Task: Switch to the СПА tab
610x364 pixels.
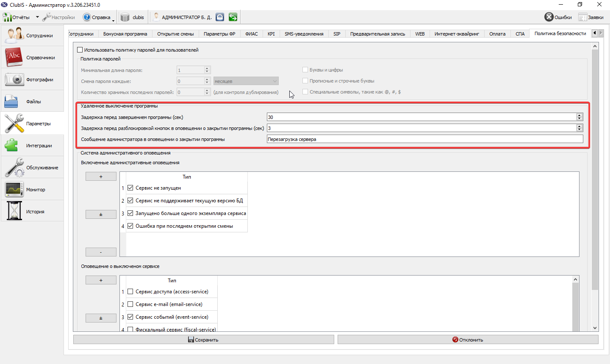Action: click(520, 34)
